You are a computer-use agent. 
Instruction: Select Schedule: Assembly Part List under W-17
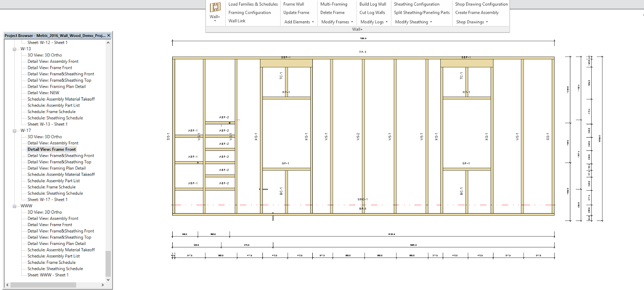pos(54,181)
